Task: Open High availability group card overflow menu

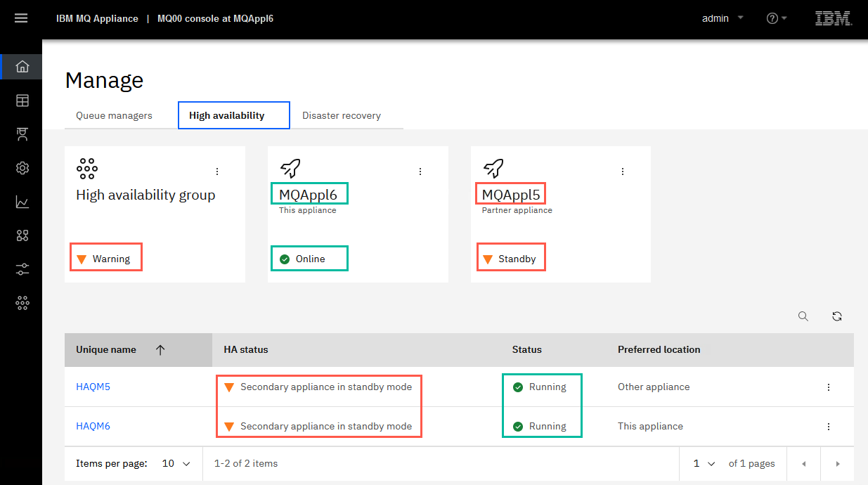Action: 217,172
